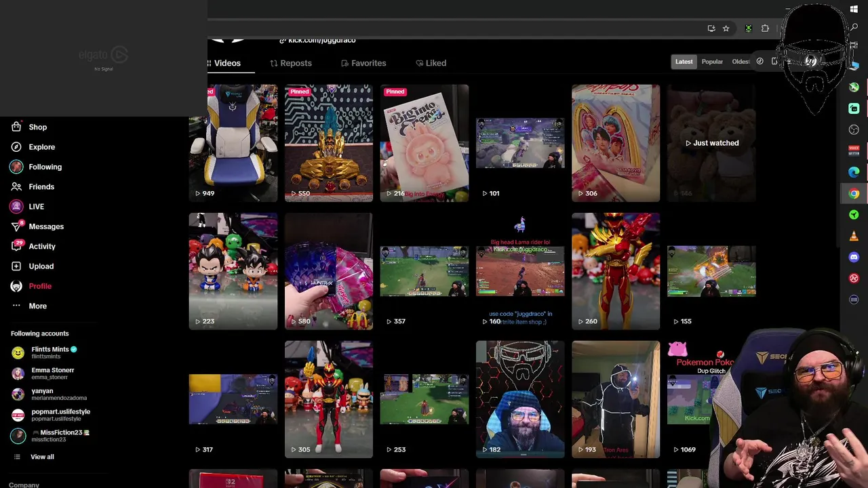Screen dimensions: 868x488
Task: Open the Just watched teddy bear video
Action: click(711, 143)
